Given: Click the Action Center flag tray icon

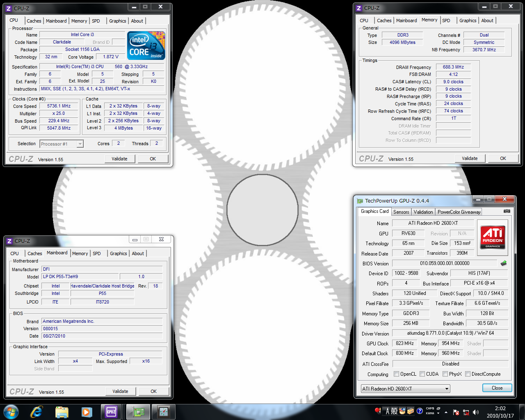Looking at the screenshot, I should point(456,412).
